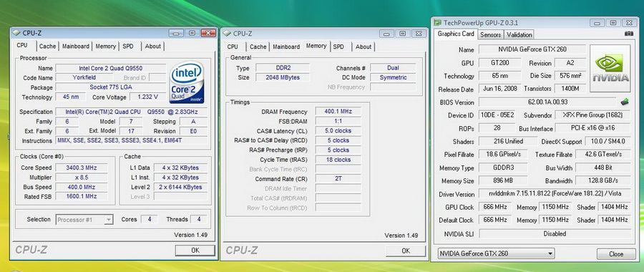
Task: Click the Channels # Dual value
Action: pyautogui.click(x=393, y=68)
